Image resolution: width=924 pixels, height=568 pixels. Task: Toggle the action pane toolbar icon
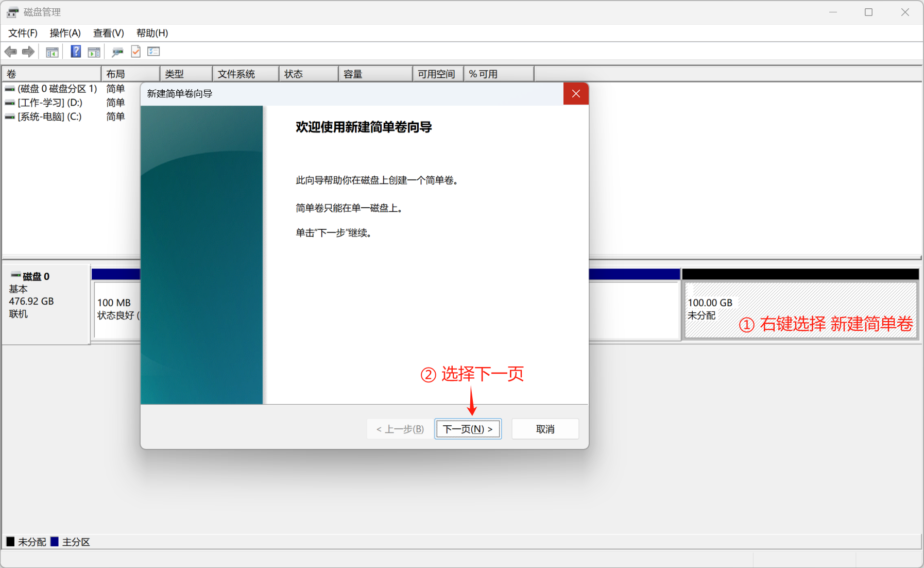[94, 52]
